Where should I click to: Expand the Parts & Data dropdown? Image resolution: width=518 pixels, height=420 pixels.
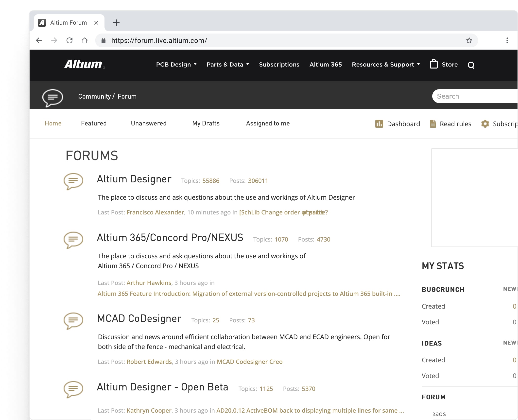[x=228, y=65]
